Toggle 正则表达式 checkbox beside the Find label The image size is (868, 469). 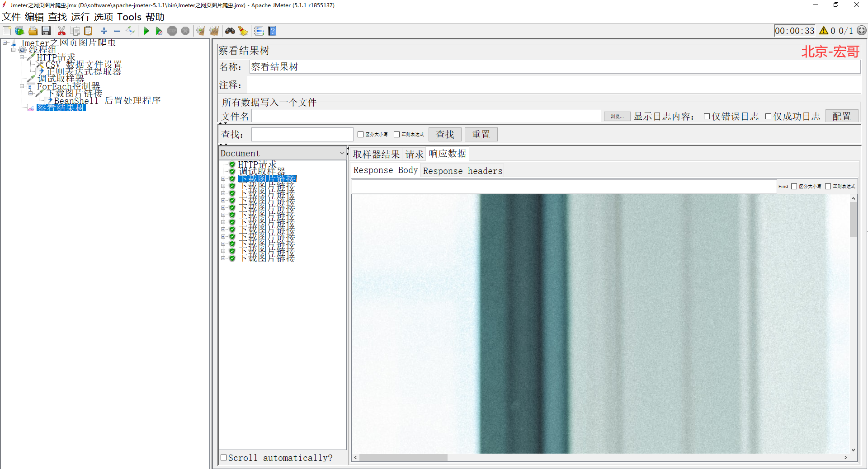[828, 186]
